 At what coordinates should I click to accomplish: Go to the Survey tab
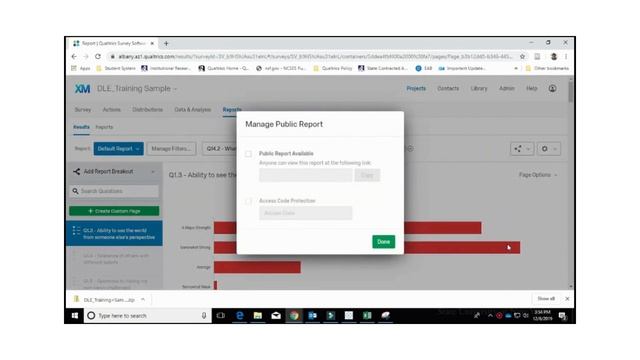(83, 110)
